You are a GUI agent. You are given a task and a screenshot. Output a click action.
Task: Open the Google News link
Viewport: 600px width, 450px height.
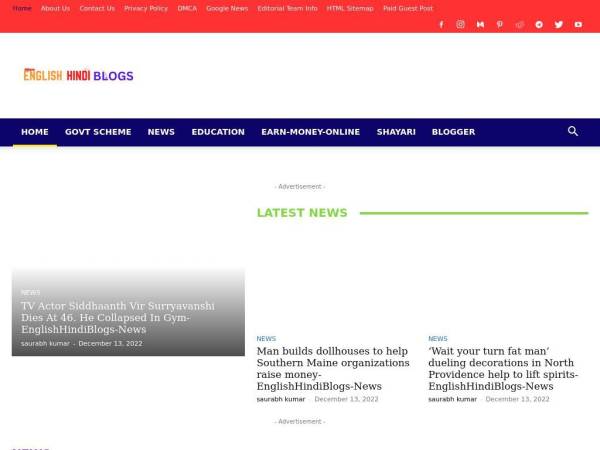pyautogui.click(x=227, y=8)
